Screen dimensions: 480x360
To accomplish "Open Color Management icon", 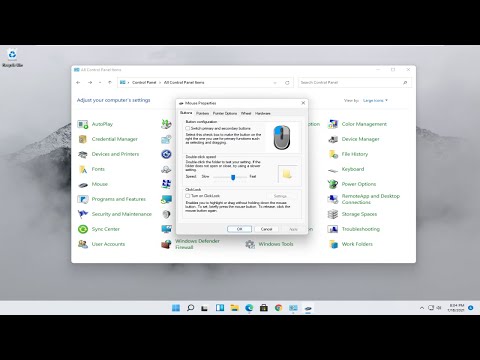I will 333,124.
